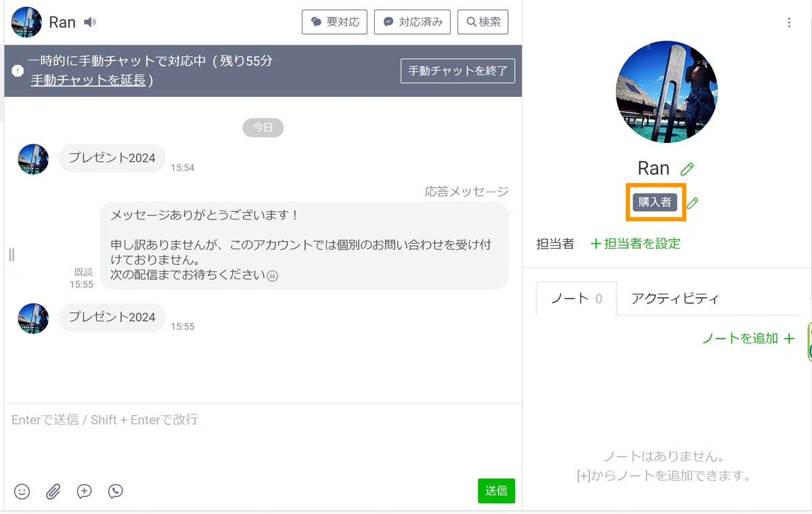The width and height of the screenshot is (812, 514).
Task: Click the green 送信 send button
Action: 497,491
